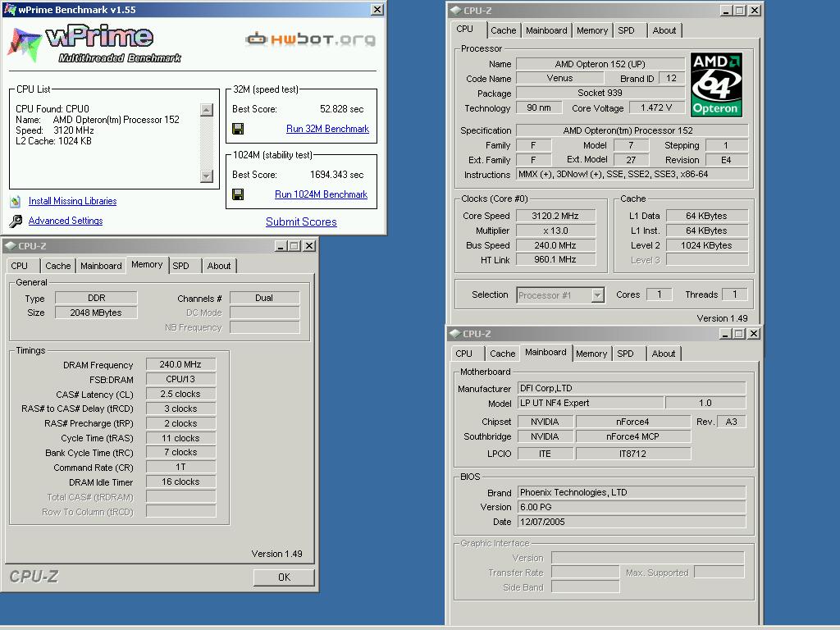Switch to Cache tab in Memory window

(x=58, y=266)
